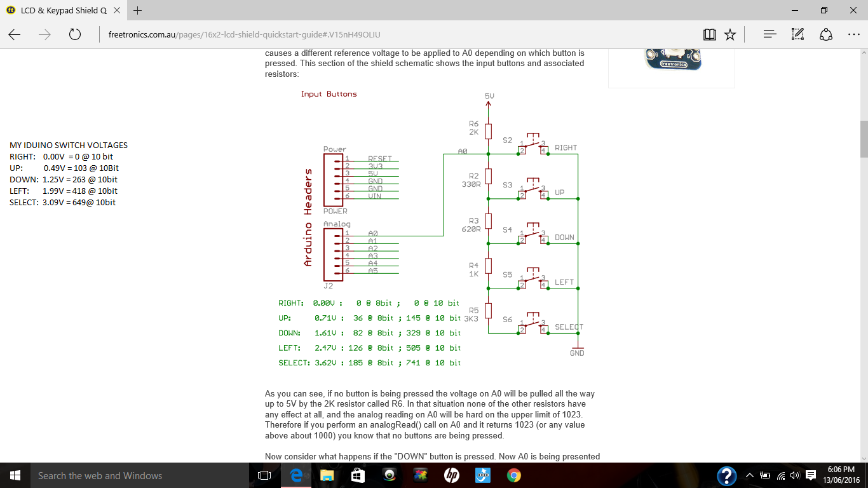Open Task View on the taskbar

264,475
